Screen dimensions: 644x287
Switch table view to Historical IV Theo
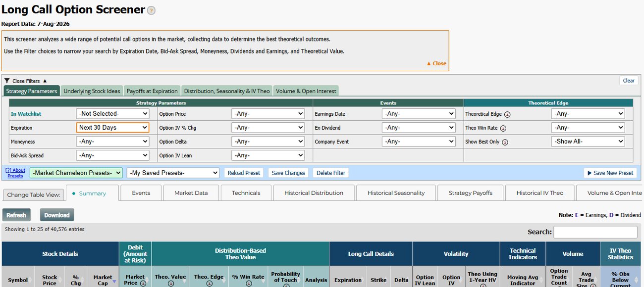(539, 193)
